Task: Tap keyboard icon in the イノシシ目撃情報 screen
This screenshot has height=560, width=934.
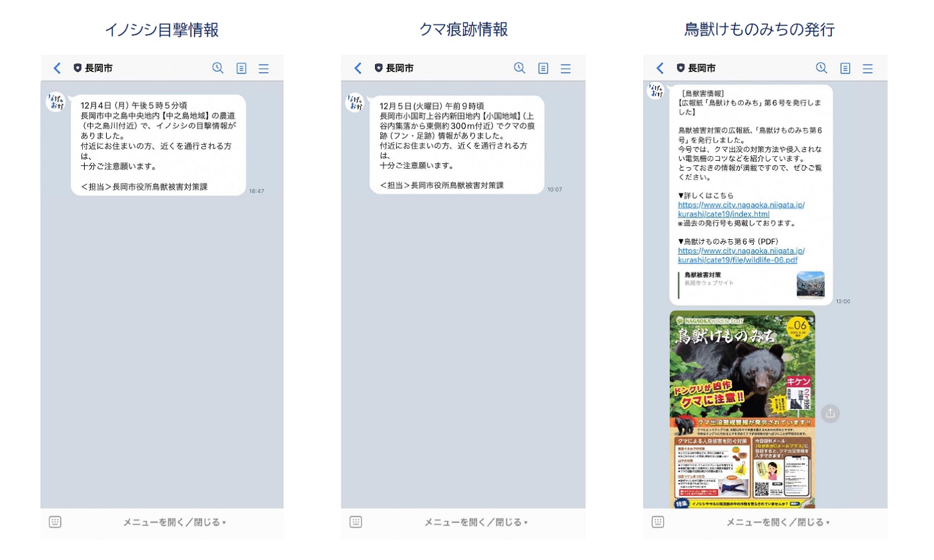Action: tap(55, 522)
